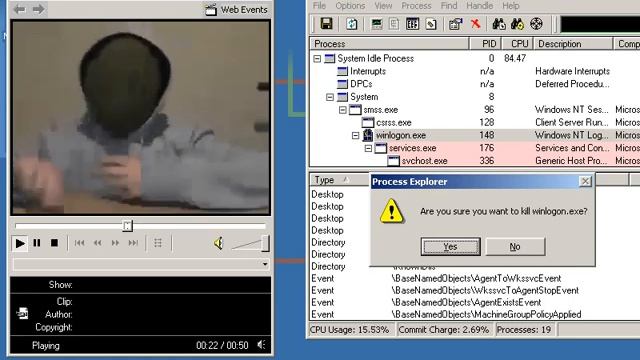
Task: Click the video seek slider thumb
Action: coord(127,226)
